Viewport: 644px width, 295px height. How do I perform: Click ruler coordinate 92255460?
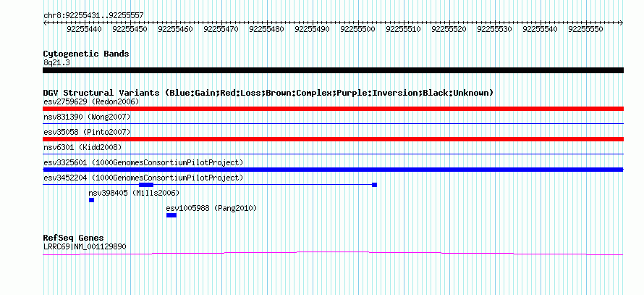point(175,30)
